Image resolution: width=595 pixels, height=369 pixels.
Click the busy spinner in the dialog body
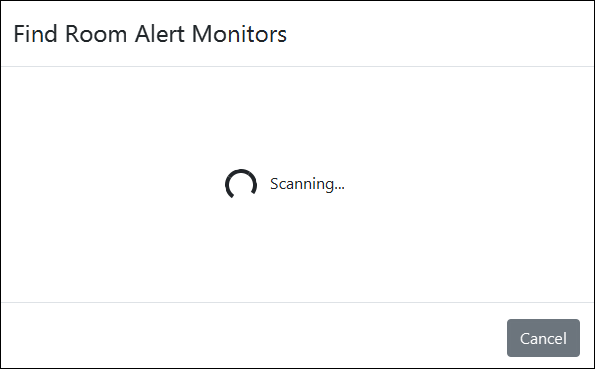click(x=241, y=184)
